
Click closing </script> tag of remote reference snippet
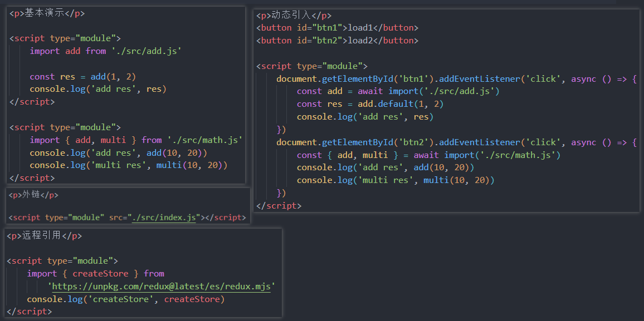[x=30, y=312]
